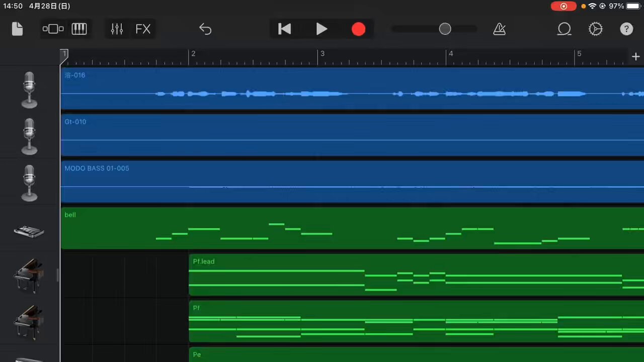Open help question mark
The height and width of the screenshot is (362, 644).
(x=626, y=29)
